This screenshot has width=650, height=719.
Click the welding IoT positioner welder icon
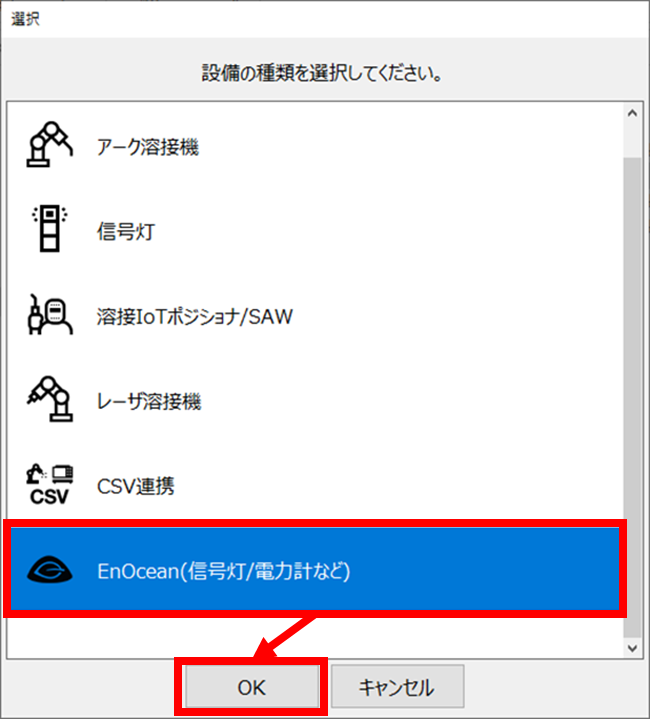click(50, 315)
